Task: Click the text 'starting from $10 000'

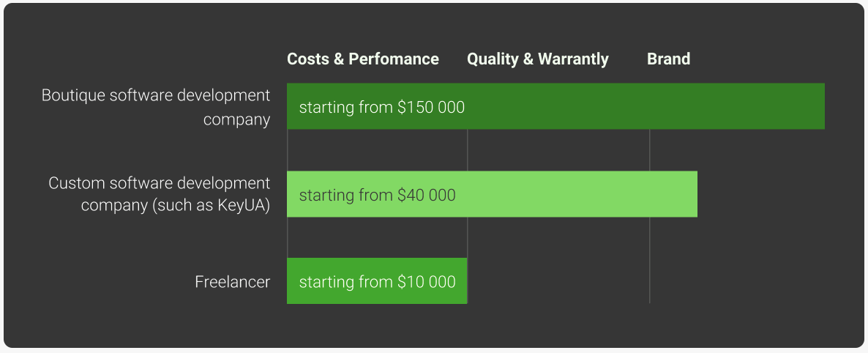Action: coord(378,281)
